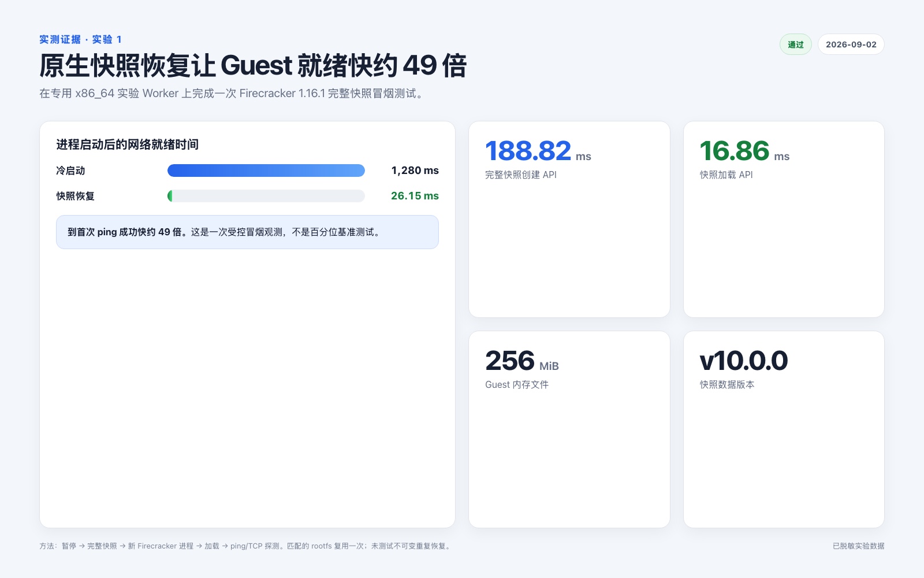Click the 到首次 ping 成功快约 49 倍 note box
Viewport: 924px width, 578px height.
pyautogui.click(x=247, y=232)
